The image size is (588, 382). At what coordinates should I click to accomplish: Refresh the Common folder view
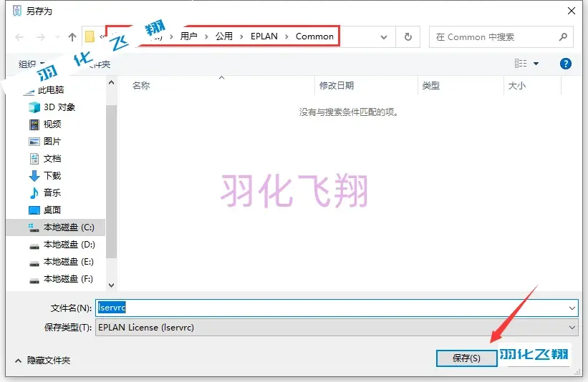[x=408, y=36]
